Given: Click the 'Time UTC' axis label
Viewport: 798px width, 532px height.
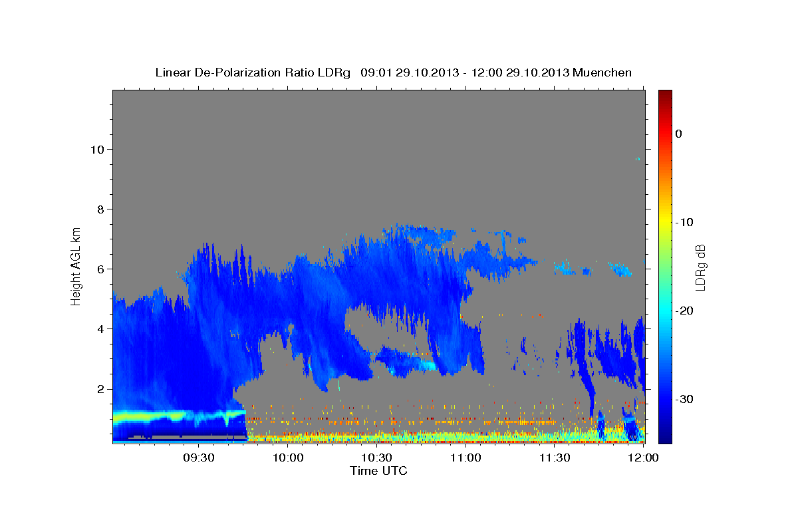Looking at the screenshot, I should coord(378,471).
